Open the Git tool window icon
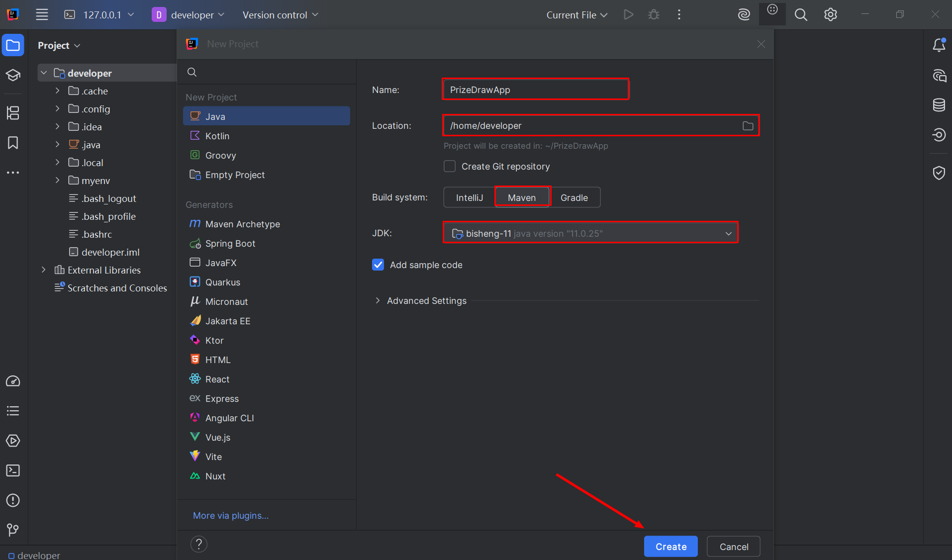The image size is (952, 560). tap(13, 530)
